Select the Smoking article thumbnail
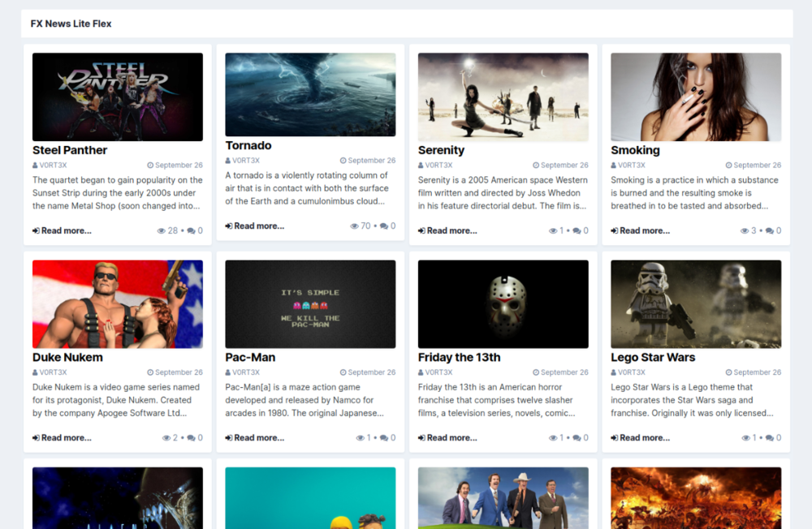Viewport: 812px width, 529px height. [696, 97]
